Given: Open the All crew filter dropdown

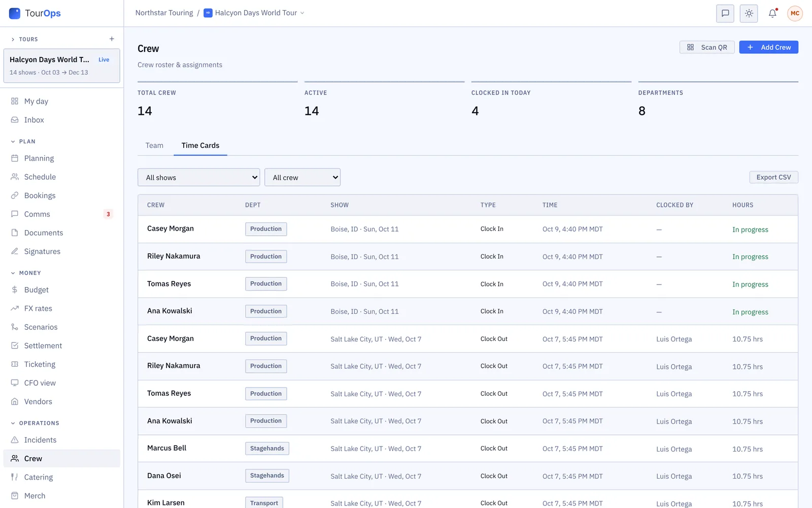Looking at the screenshot, I should click(302, 177).
